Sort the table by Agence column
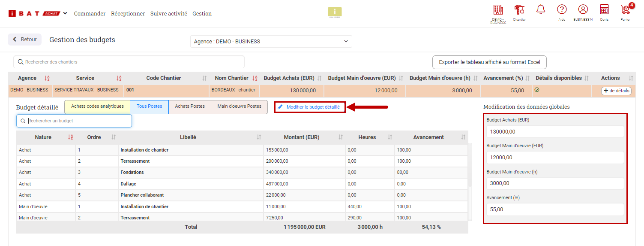Screen dimensions: 644x246 point(47,78)
